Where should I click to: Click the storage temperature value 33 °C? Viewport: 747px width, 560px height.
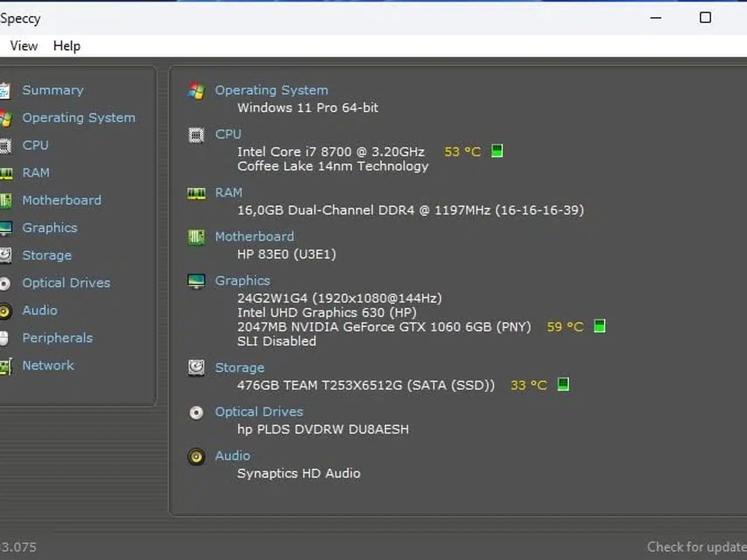coord(529,385)
